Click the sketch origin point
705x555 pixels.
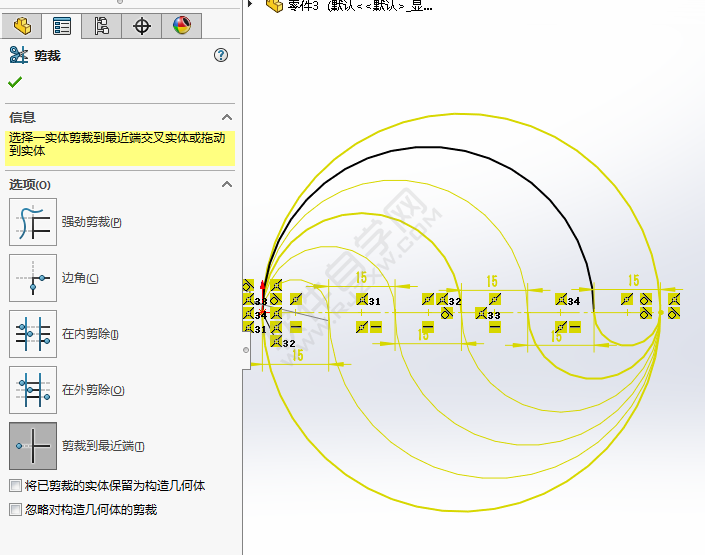coord(263,312)
